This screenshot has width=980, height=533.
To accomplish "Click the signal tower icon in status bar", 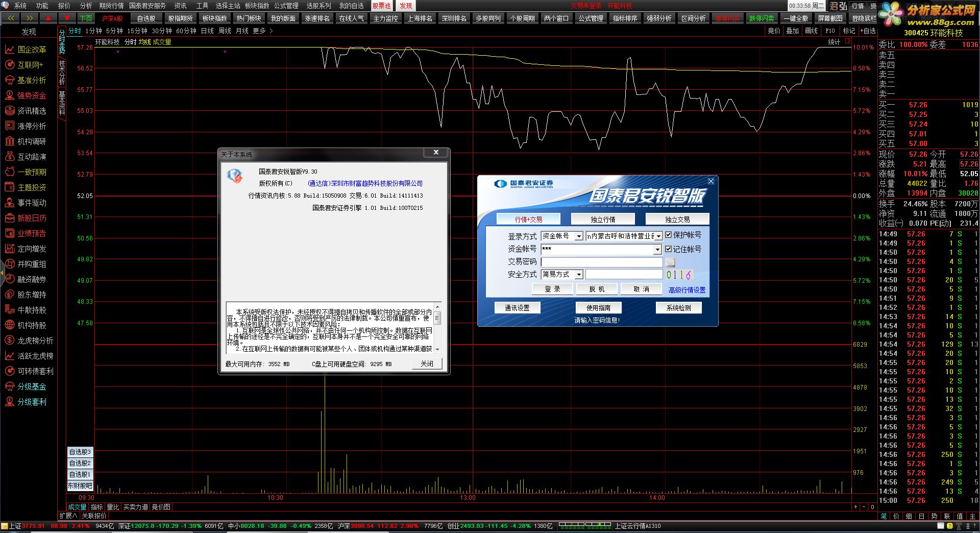I will pyautogui.click(x=959, y=526).
